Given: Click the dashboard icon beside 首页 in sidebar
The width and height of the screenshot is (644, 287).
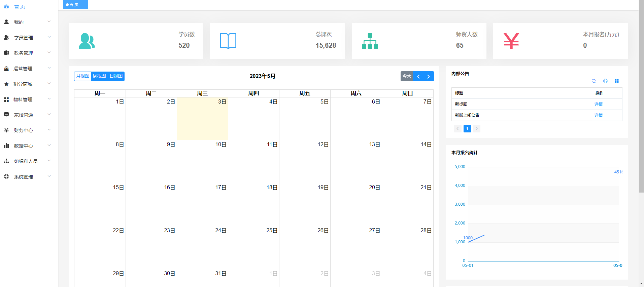Looking at the screenshot, I should click(6, 6).
